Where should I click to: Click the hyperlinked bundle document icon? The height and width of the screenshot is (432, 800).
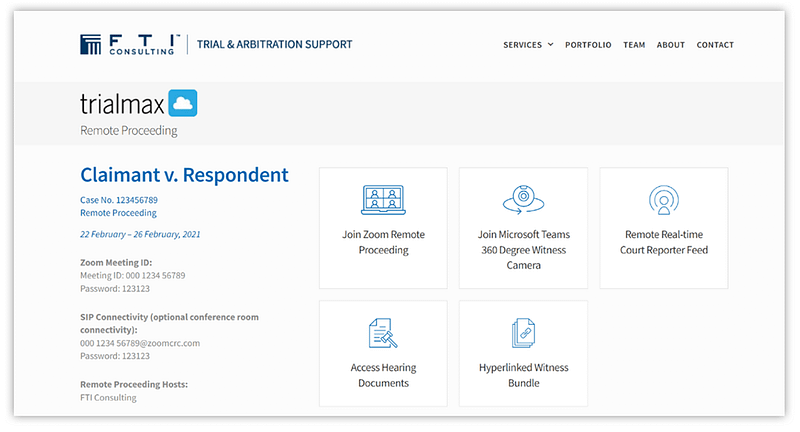(523, 333)
